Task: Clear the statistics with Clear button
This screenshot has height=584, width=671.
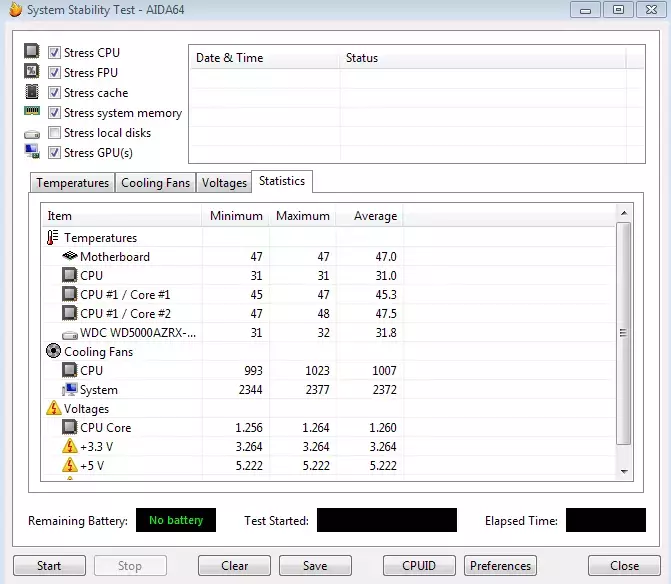Action: [235, 566]
